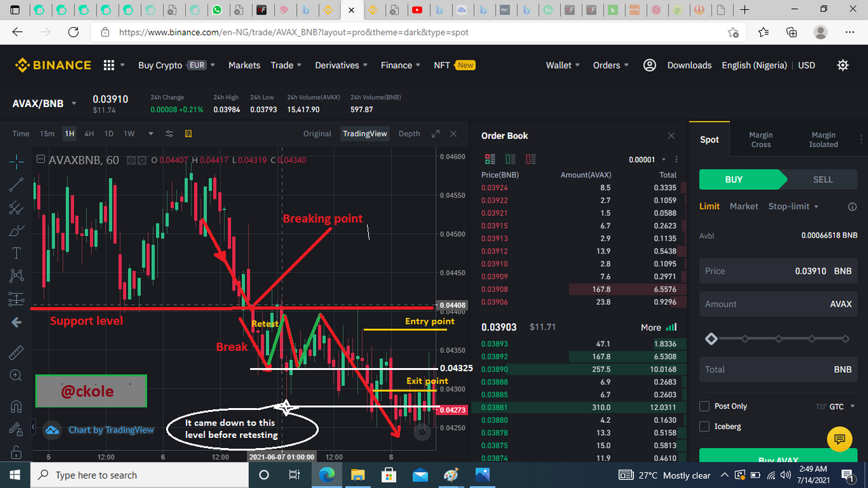Expand chart to fullscreen
This screenshot has height=488, width=868.
coord(435,134)
